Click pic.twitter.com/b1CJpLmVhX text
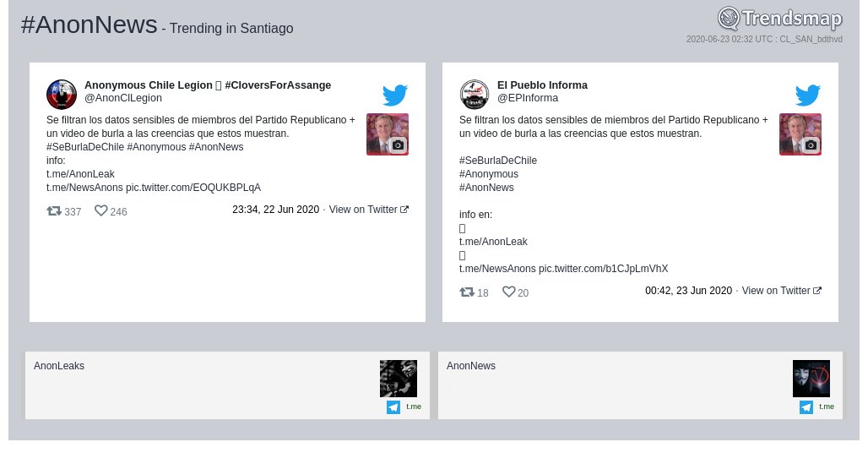The height and width of the screenshot is (453, 868). pos(604,269)
